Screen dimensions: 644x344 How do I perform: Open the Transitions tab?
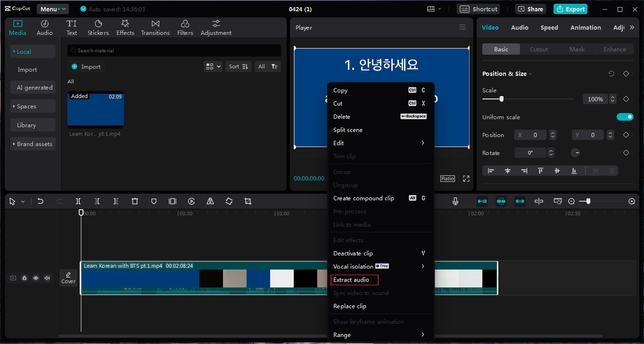(x=155, y=28)
